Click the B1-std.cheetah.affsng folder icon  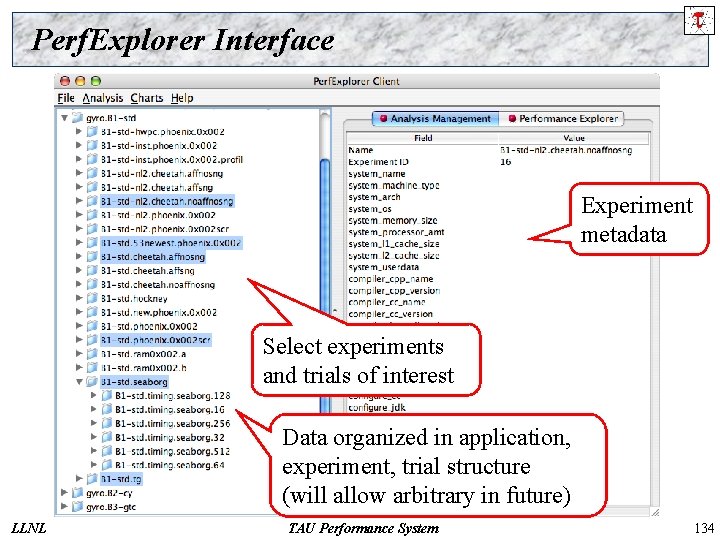[92, 270]
